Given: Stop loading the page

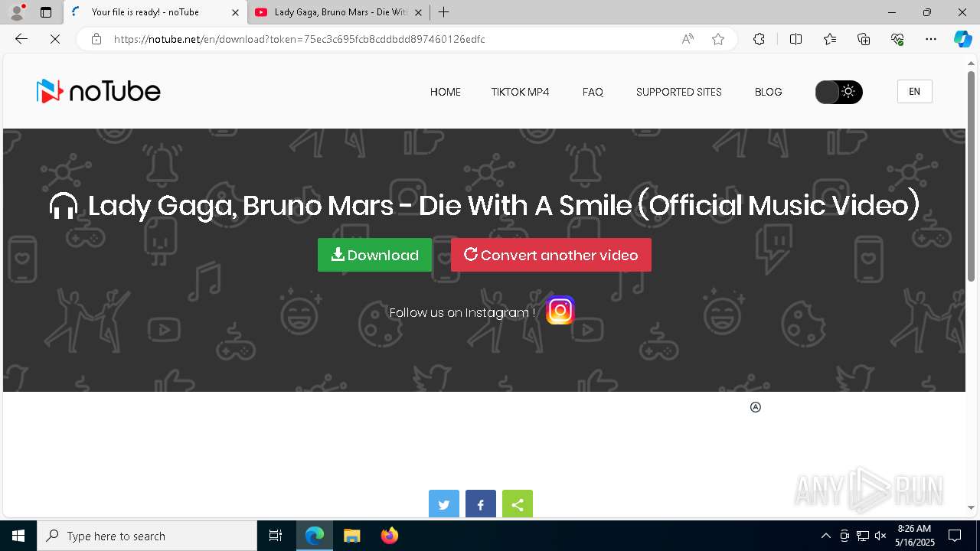Looking at the screenshot, I should pyautogui.click(x=55, y=39).
